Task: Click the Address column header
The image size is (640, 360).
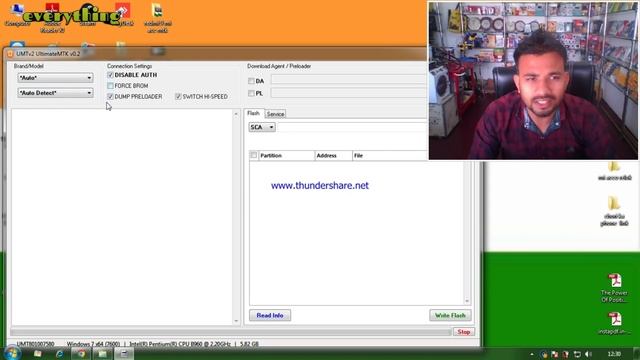Action: tap(333, 156)
